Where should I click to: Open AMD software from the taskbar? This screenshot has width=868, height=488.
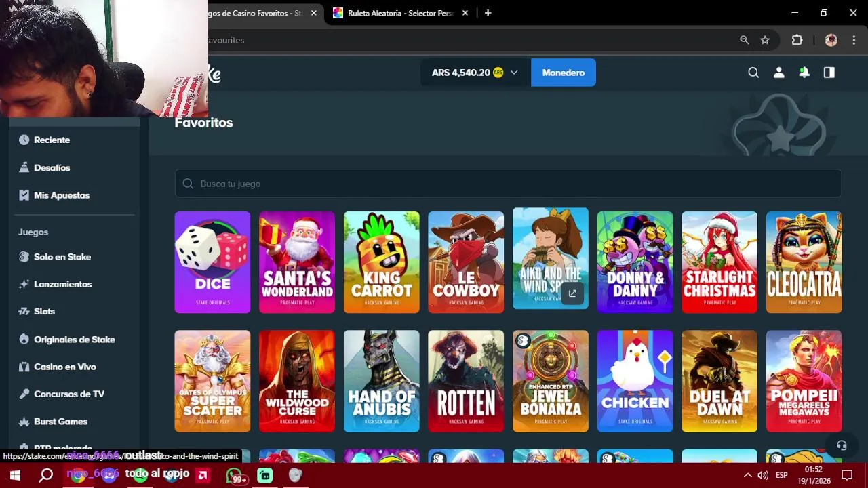[203, 475]
